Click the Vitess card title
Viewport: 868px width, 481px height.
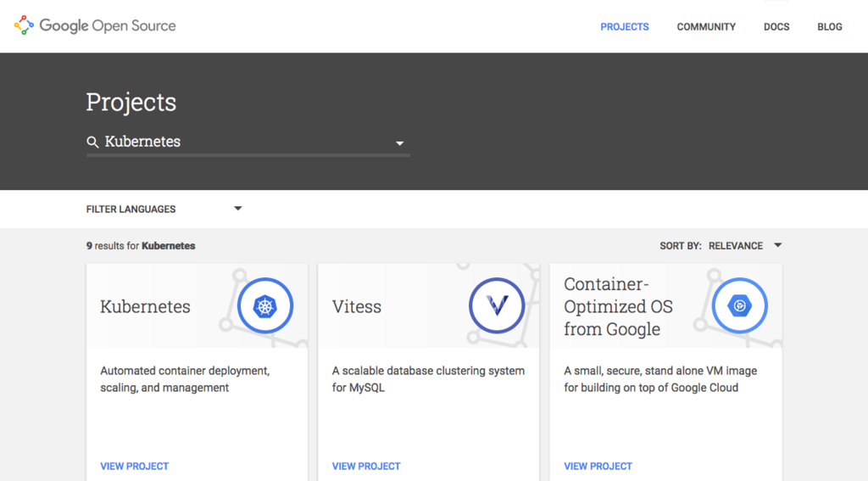coord(357,306)
